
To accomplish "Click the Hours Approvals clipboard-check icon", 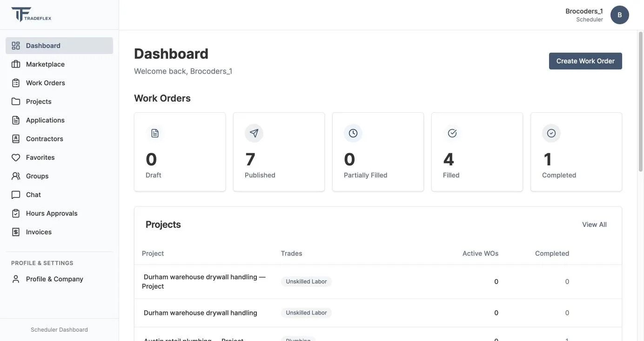I will click(16, 213).
